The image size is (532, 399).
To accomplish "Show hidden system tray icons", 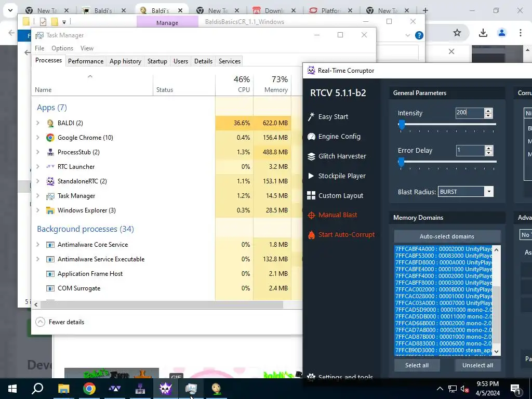I will pos(440,389).
